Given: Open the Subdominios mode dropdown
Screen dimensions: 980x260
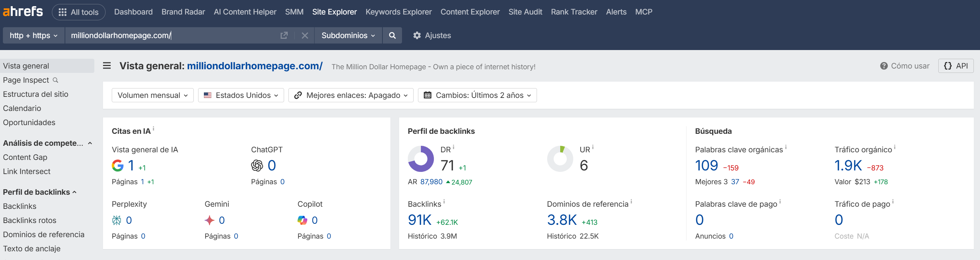Looking at the screenshot, I should pos(348,35).
